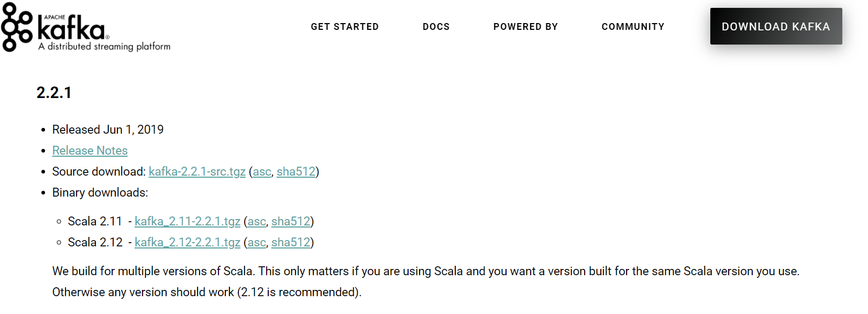The image size is (868, 314).
Task: Click the "Released Jun 1, 2019" text
Action: coord(108,130)
